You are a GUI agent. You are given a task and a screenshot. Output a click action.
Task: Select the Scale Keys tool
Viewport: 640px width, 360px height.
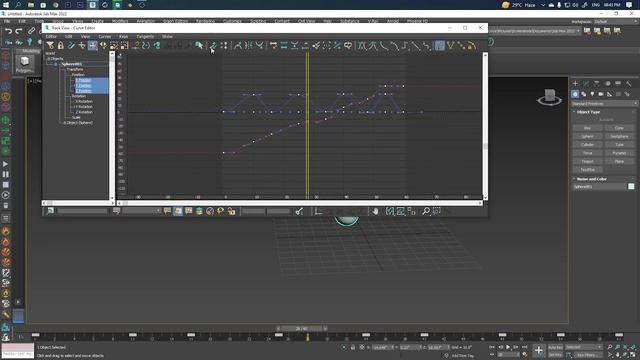[114, 45]
